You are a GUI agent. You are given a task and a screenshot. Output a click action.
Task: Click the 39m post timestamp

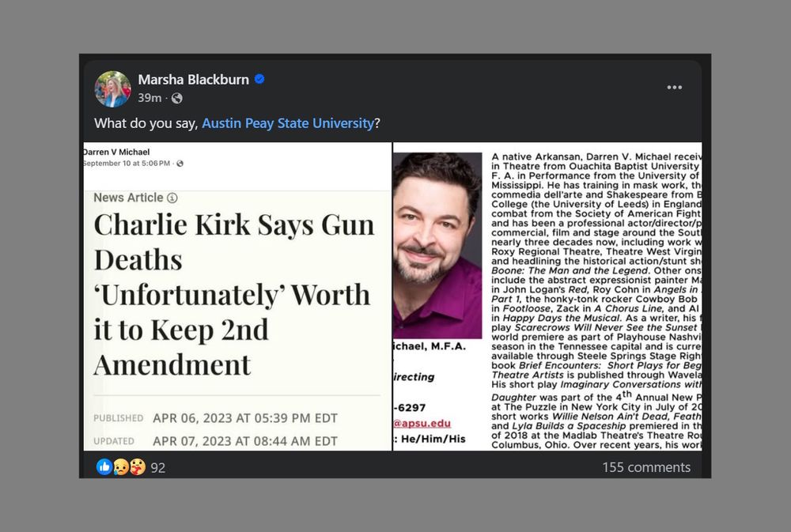point(149,98)
